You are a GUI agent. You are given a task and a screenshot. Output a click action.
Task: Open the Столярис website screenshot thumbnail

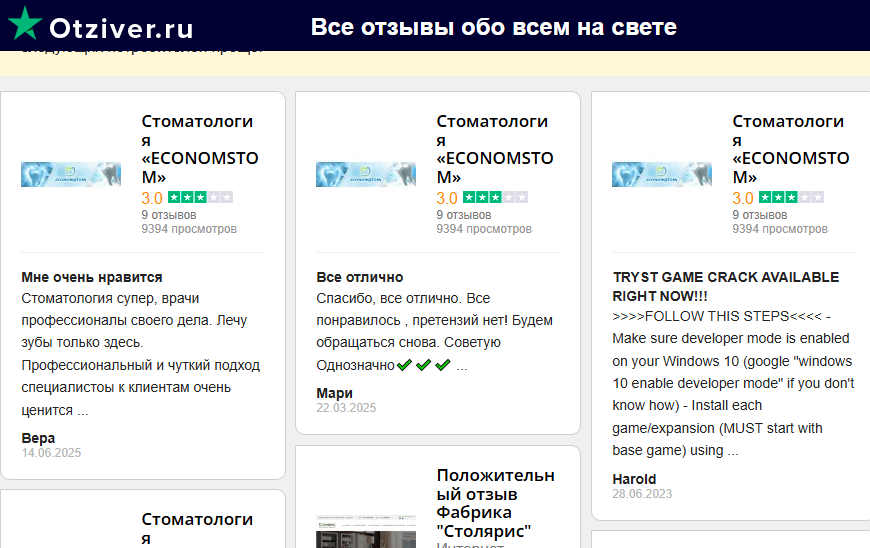[x=366, y=531]
